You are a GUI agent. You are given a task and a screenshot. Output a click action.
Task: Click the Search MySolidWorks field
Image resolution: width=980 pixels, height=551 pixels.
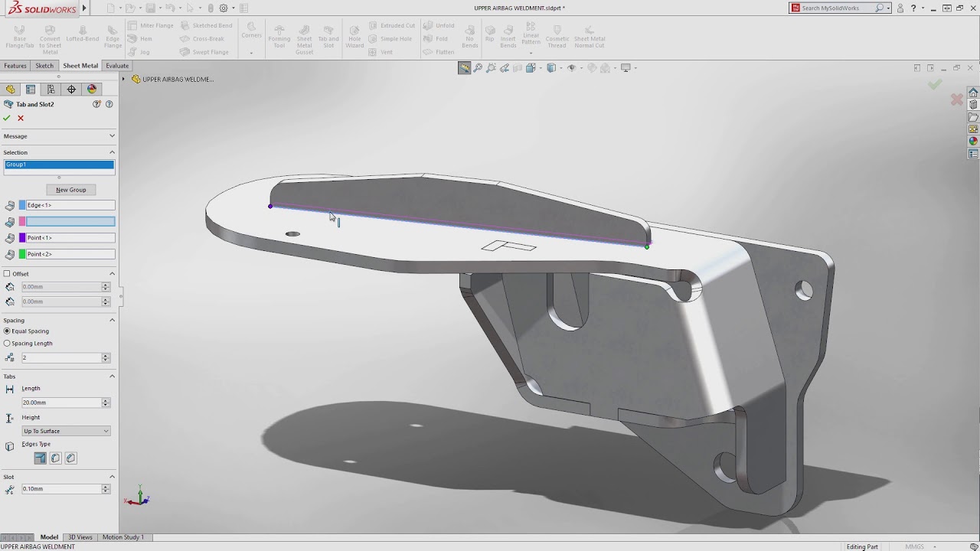838,8
